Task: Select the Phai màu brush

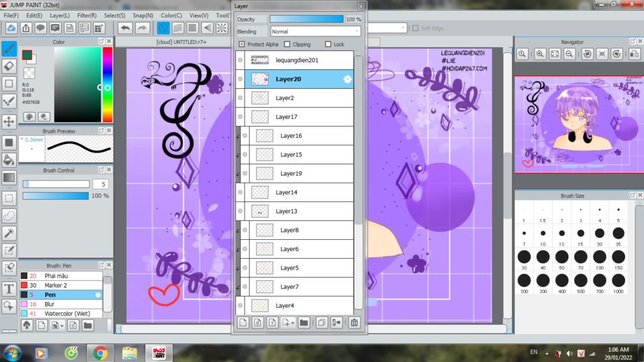Action: (x=61, y=276)
